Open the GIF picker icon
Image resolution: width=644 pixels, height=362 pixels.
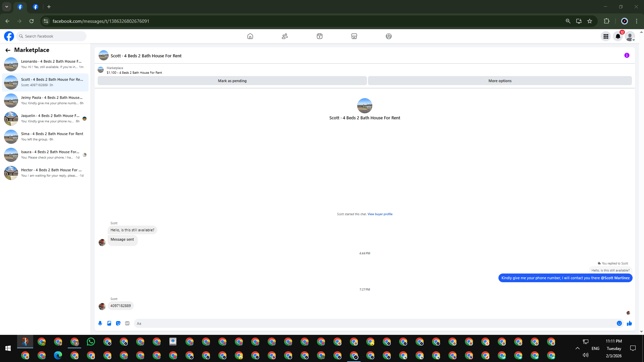127,323
